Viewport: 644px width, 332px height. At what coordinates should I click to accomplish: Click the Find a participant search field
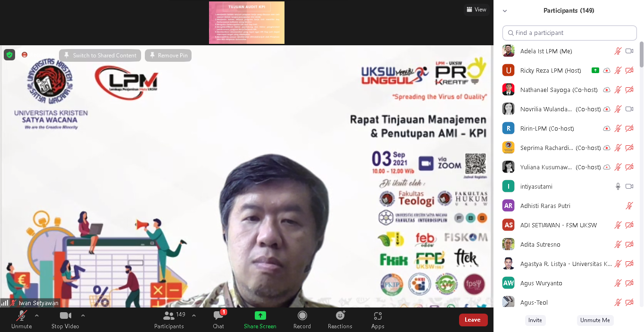569,33
